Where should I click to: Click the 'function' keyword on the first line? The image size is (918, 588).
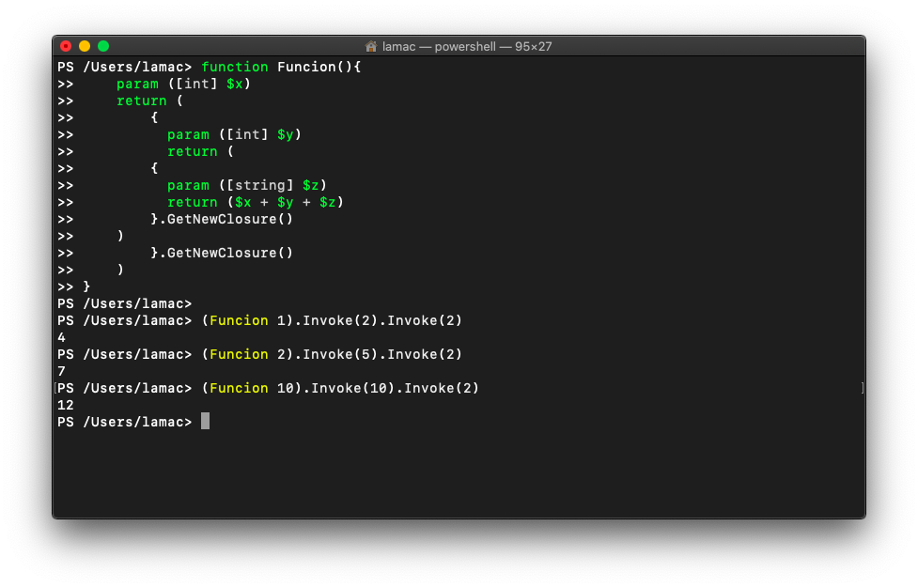coord(234,68)
